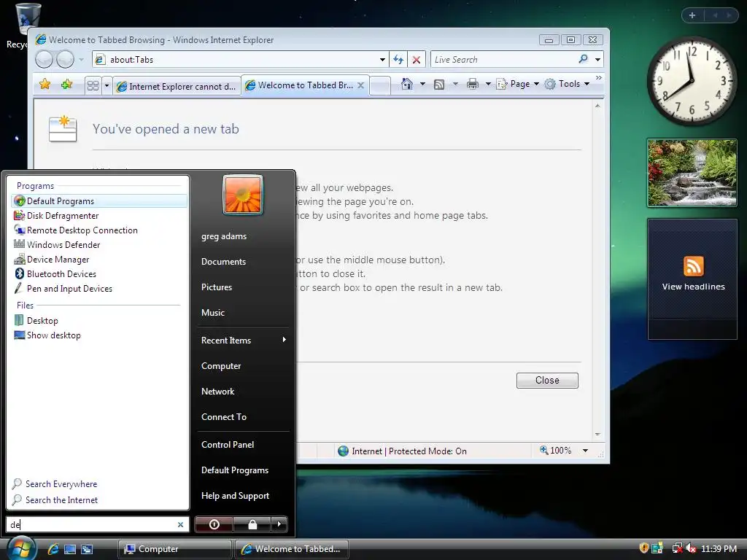Image resolution: width=747 pixels, height=560 pixels.
Task: Click the network connection tray icon
Action: click(677, 548)
